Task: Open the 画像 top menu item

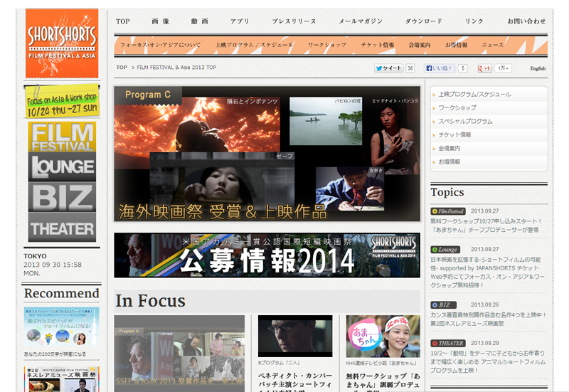Action: point(160,21)
